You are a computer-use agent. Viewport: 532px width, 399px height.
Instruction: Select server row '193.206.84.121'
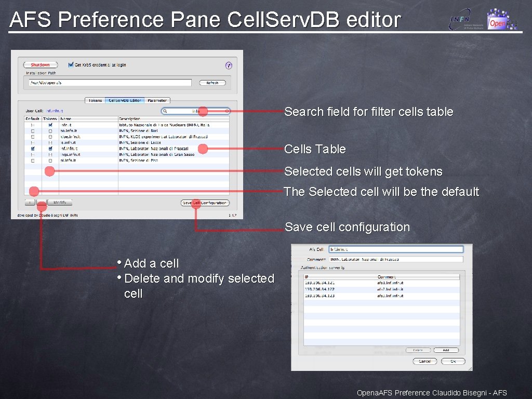(382, 283)
